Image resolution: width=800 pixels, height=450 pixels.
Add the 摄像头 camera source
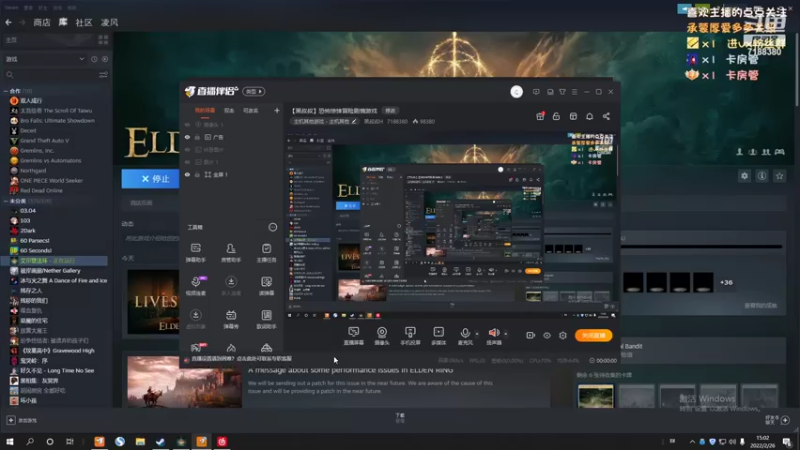[382, 336]
